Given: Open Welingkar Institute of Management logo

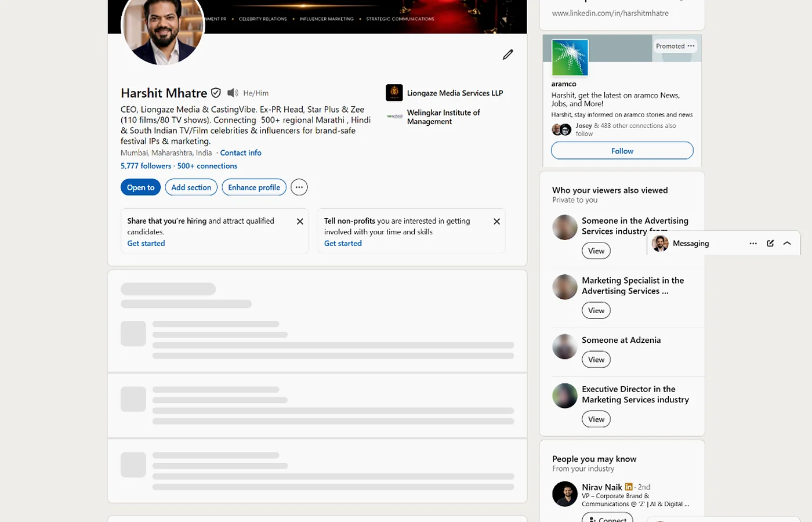Looking at the screenshot, I should [394, 117].
